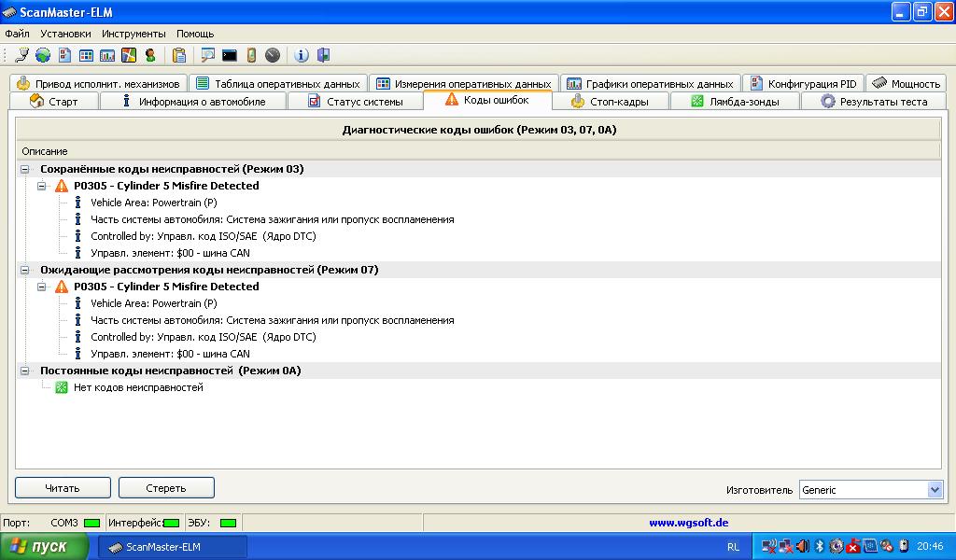
Task: Switch to the Стоп-кадры tab
Action: 611,101
